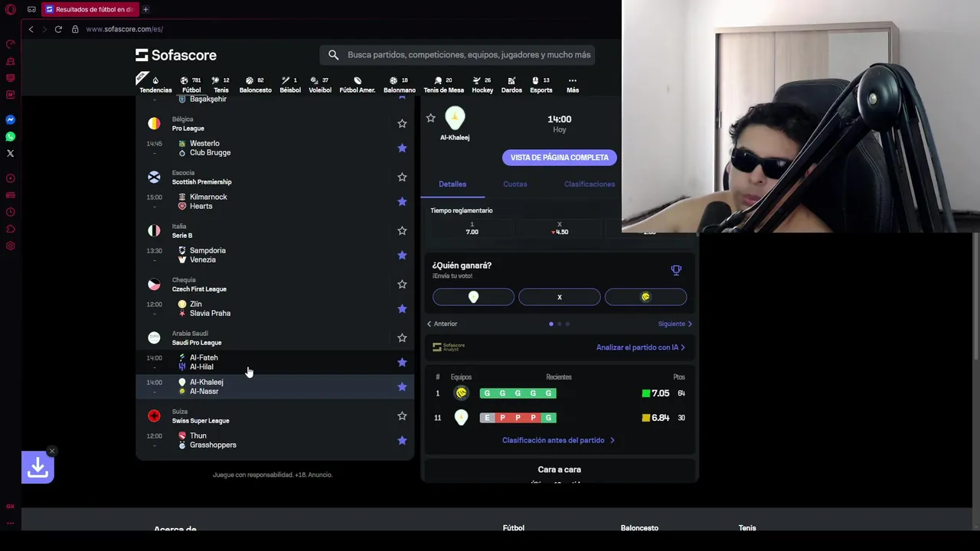Go to Anterior prediction card
Image resolution: width=980 pixels, height=551 pixels.
pyautogui.click(x=442, y=324)
